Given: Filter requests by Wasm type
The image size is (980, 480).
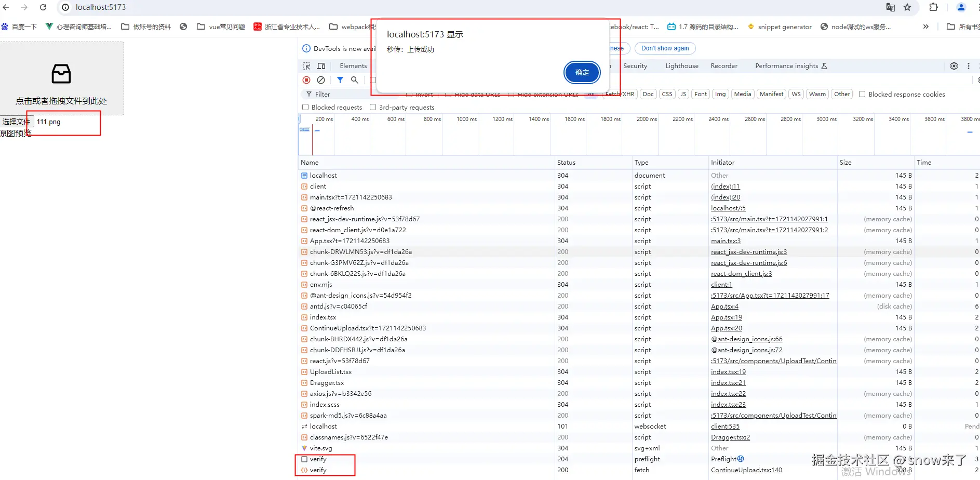Looking at the screenshot, I should click(x=817, y=94).
